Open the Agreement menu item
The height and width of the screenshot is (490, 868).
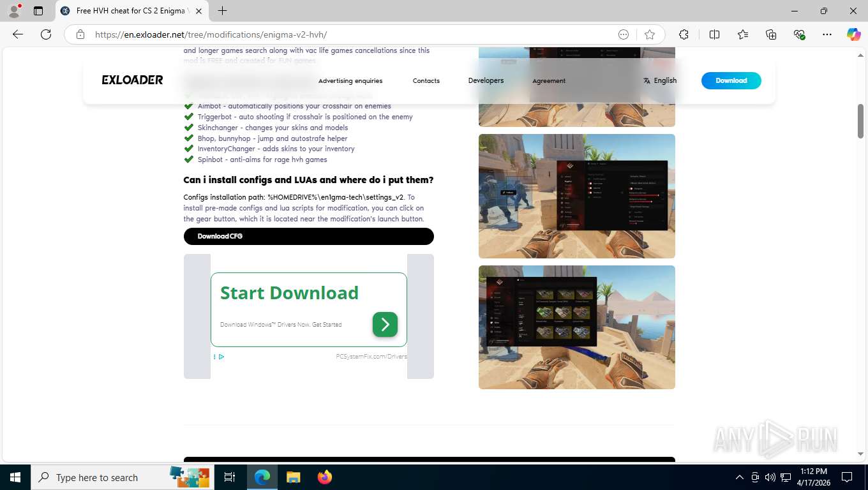549,80
